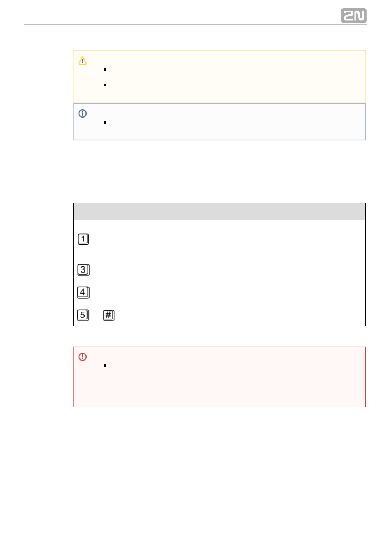Click the bullet in red caution box
Screen dimensions: 392x555
(x=105, y=366)
